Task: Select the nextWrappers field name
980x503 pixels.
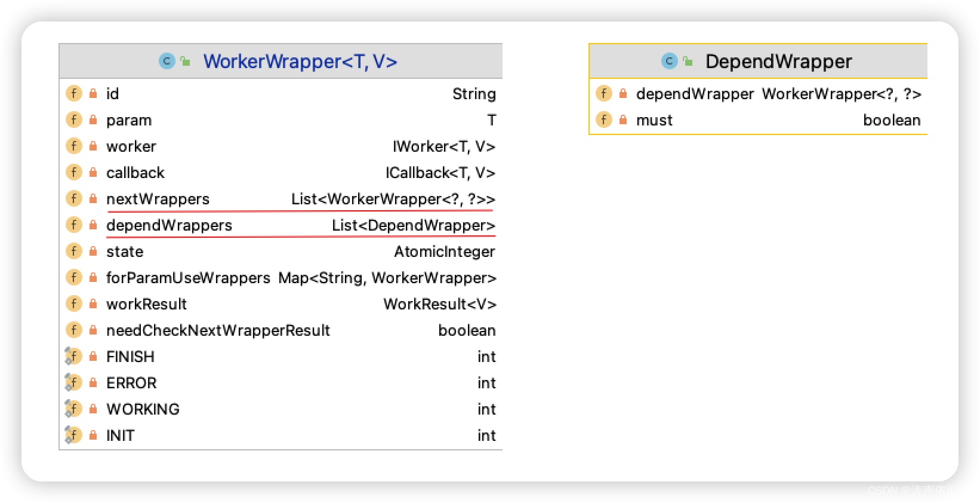Action: 158,199
